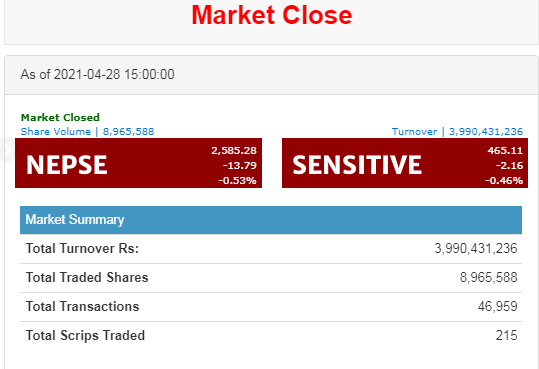539x369 pixels.
Task: Click the NEPSE value 2,585.28
Action: pos(234,150)
